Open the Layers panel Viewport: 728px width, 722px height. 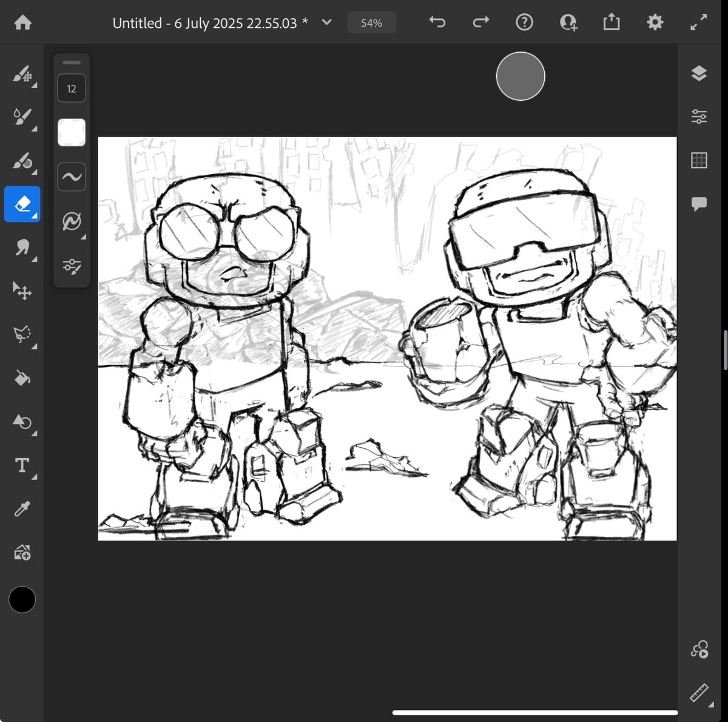point(699,73)
